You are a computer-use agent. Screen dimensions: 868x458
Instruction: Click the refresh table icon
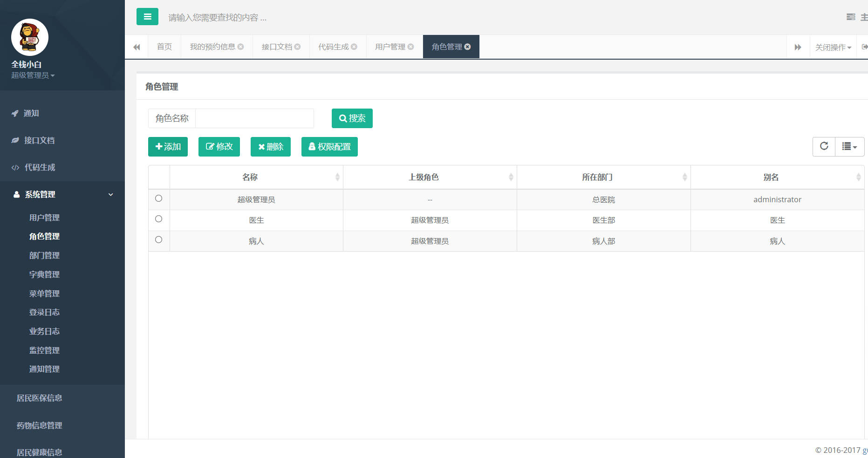824,146
